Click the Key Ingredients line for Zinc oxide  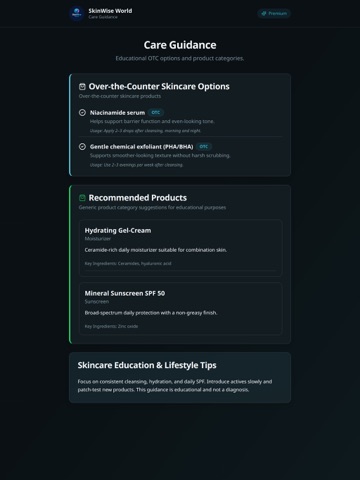(x=111, y=326)
